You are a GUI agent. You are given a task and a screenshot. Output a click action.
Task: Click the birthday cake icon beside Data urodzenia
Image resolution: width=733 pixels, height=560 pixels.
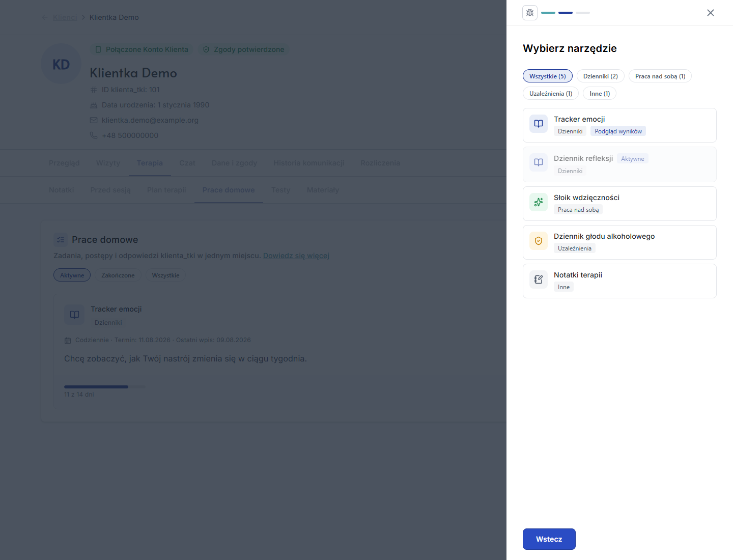coord(94,105)
